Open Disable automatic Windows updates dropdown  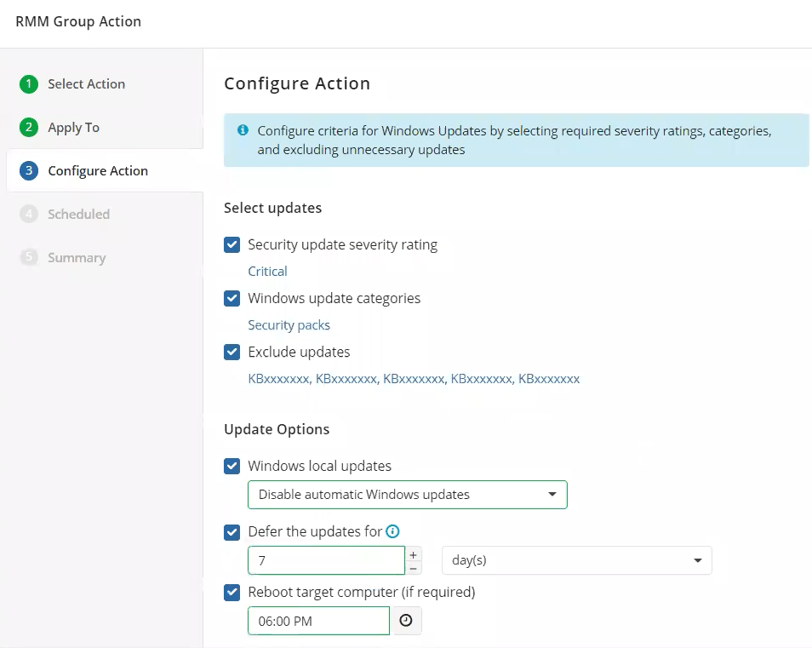[407, 495]
